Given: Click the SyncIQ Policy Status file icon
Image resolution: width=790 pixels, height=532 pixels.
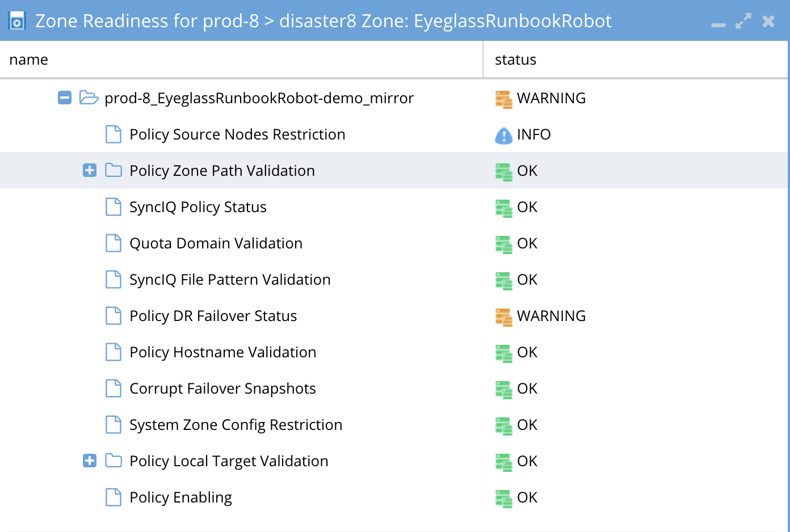Looking at the screenshot, I should click(114, 207).
